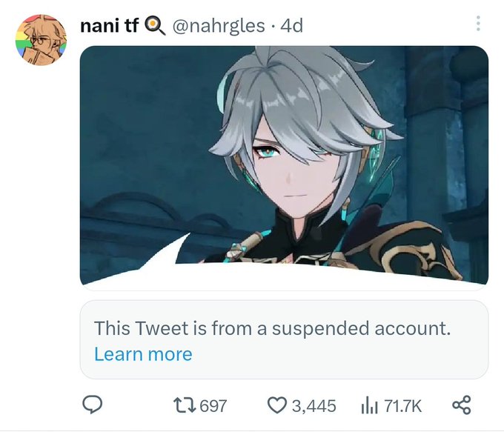Open the display name 'nani tf'
The image size is (504, 432).
(109, 26)
